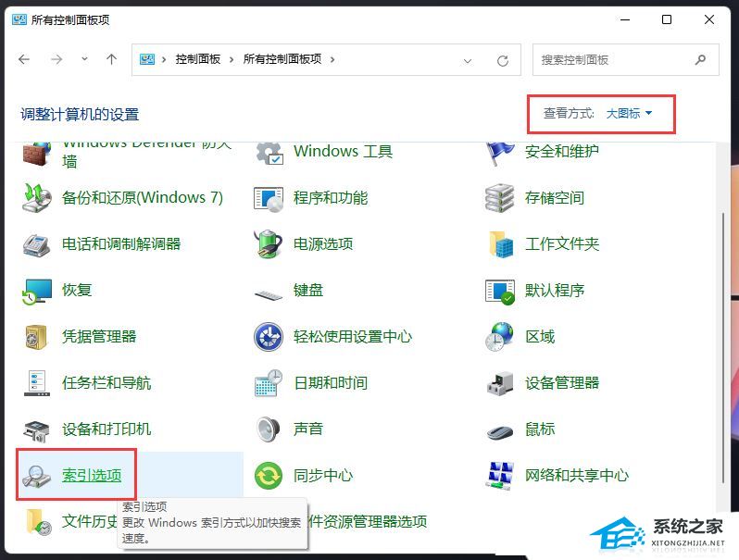739x560 pixels.
Task: Open the Windows 工具 link
Action: [343, 152]
